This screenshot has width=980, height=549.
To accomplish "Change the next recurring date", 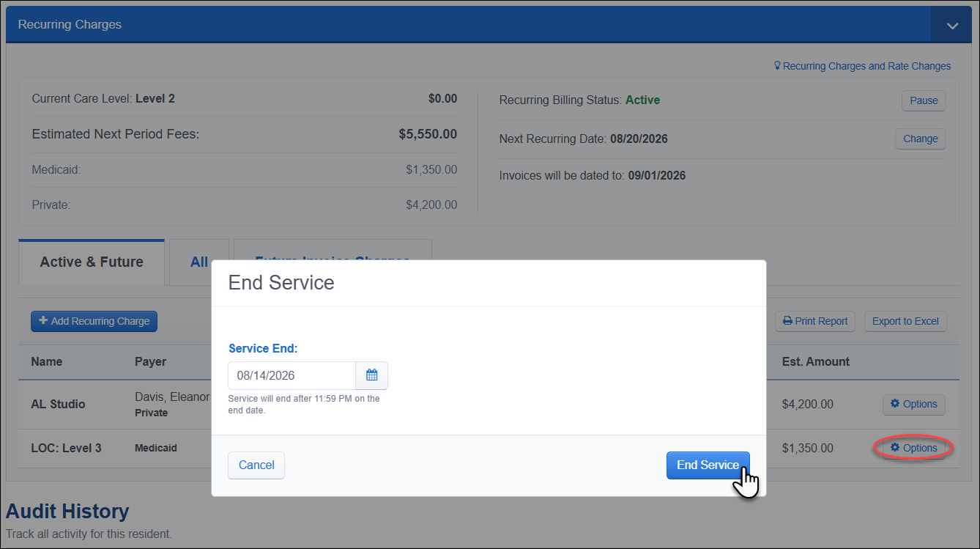I will (x=920, y=139).
